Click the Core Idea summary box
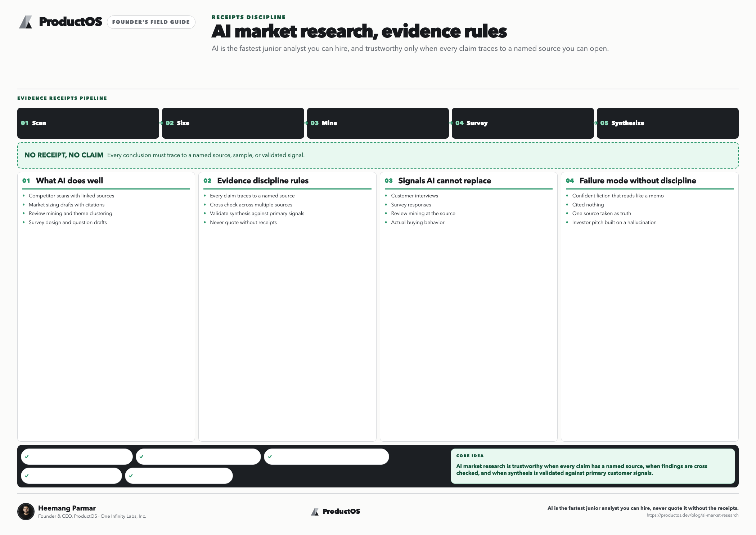This screenshot has width=756, height=535. 593,466
